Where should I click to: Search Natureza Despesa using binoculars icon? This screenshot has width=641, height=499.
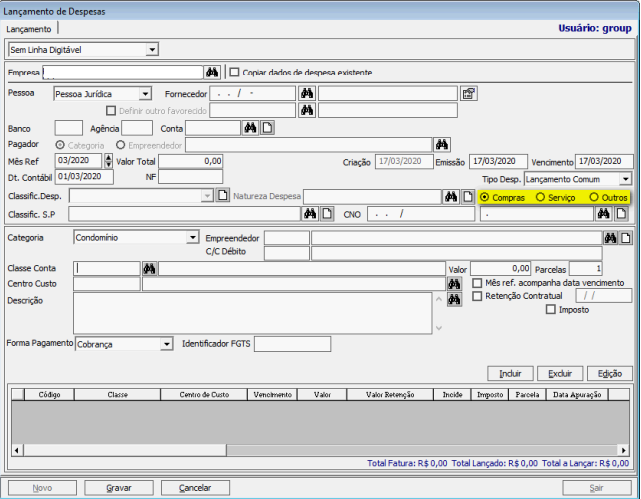[451, 197]
